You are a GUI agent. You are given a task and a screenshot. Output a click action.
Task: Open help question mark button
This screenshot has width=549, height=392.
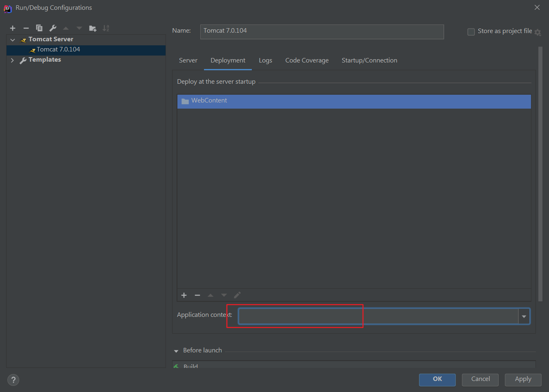coord(13,380)
